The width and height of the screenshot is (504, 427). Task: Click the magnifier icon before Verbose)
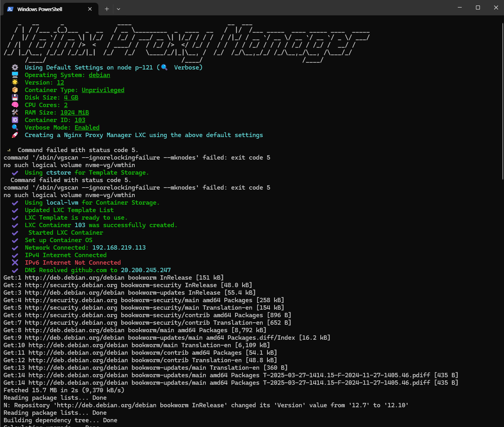[x=164, y=68]
